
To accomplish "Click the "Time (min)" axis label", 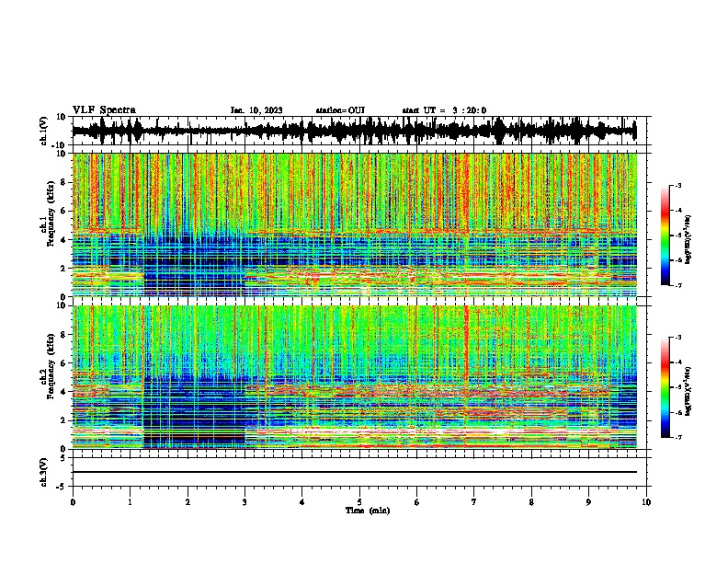I will tap(368, 511).
